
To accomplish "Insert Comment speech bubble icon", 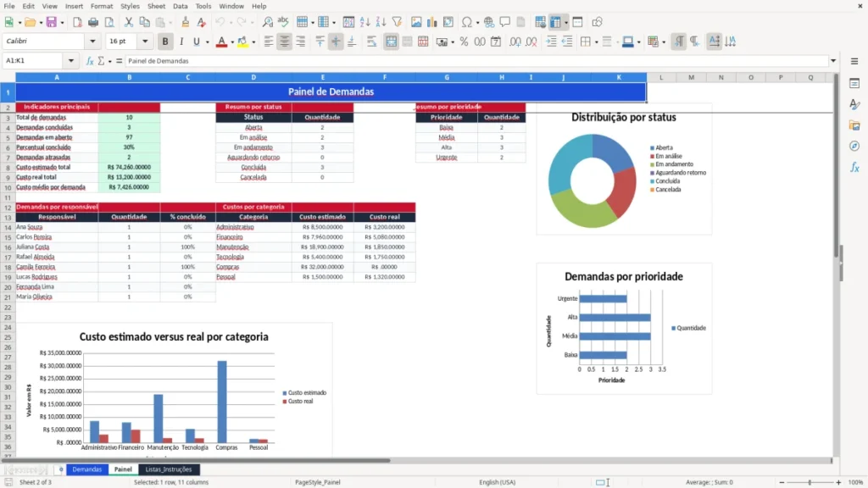I will pos(505,22).
